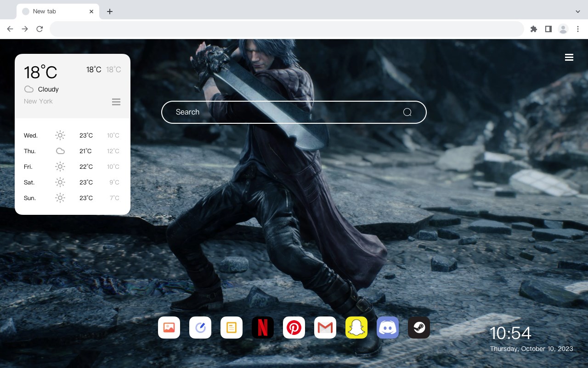
Task: Open the yellow notes shortcut
Action: pos(232,328)
